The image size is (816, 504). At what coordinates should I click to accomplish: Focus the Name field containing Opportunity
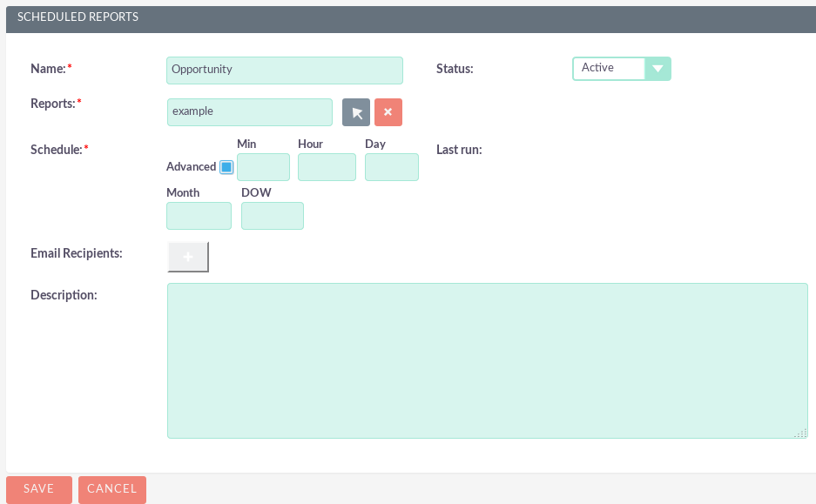(284, 70)
